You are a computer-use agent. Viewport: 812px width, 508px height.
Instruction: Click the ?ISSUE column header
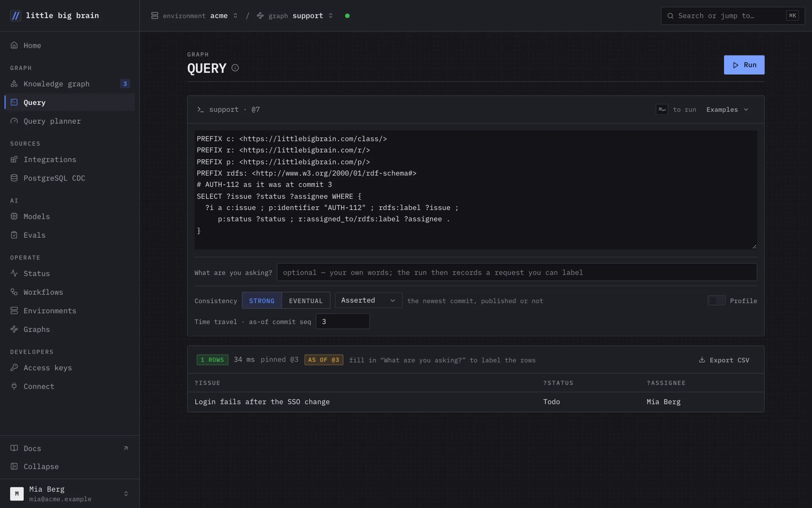pos(207,383)
